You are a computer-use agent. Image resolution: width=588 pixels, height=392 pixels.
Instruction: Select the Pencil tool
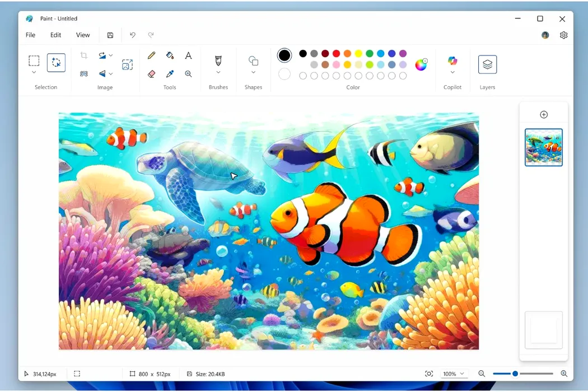click(x=152, y=55)
